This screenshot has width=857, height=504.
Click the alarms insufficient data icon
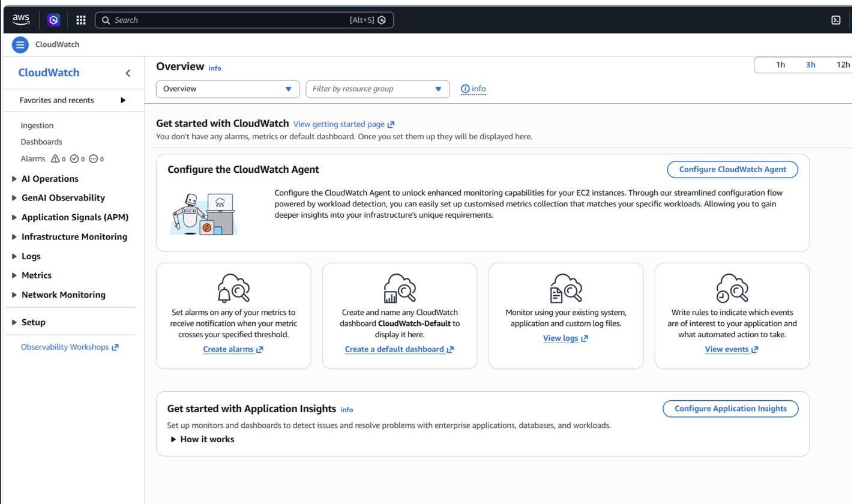[x=93, y=158]
